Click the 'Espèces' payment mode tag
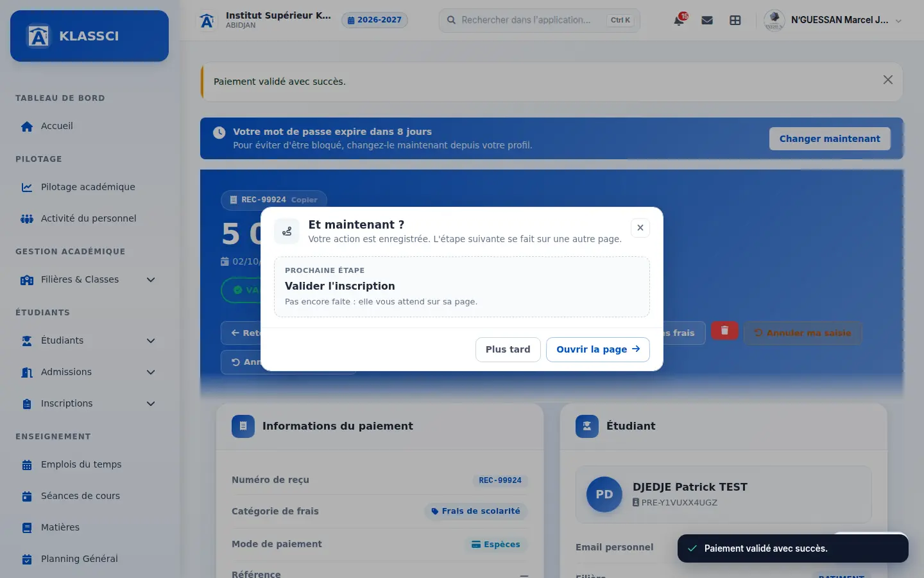 [x=496, y=545]
